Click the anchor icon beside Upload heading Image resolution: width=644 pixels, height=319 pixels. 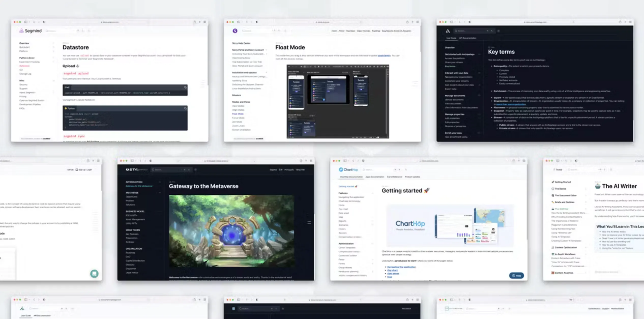78,66
